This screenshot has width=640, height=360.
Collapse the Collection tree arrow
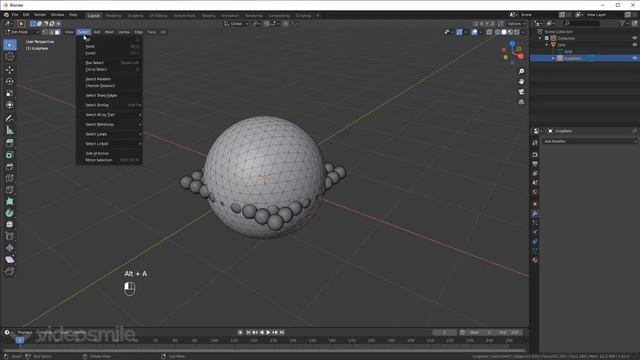point(540,38)
